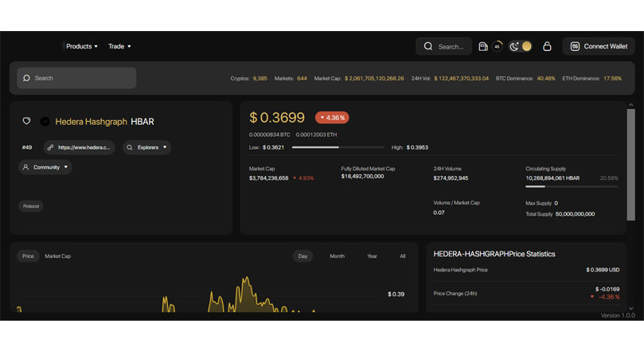Click the Hedera Hashgraph coin name
The image size is (644, 347).
click(x=92, y=122)
